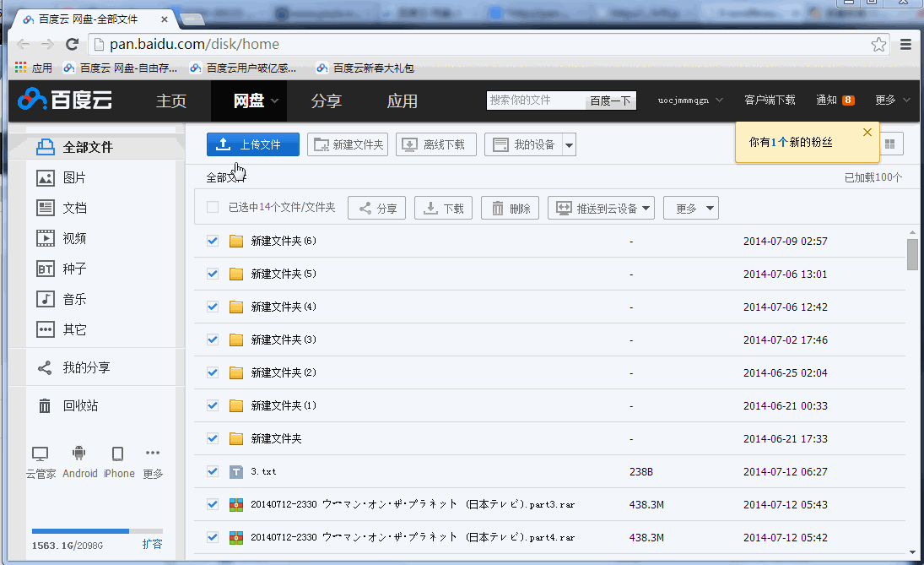Click the iPhone client icon
Screen dimensions: 924x565
pos(118,454)
